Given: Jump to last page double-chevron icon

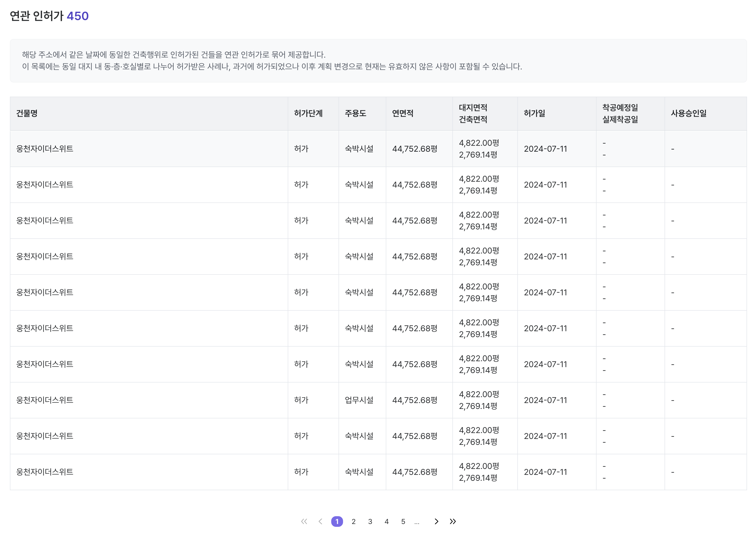Looking at the screenshot, I should 453,521.
